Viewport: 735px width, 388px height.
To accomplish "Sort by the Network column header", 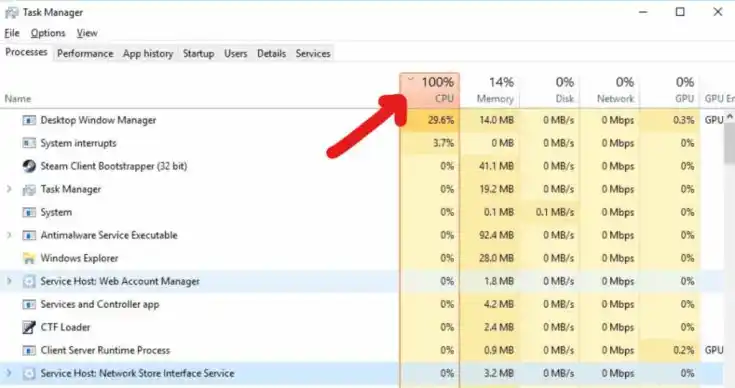I will pos(610,90).
